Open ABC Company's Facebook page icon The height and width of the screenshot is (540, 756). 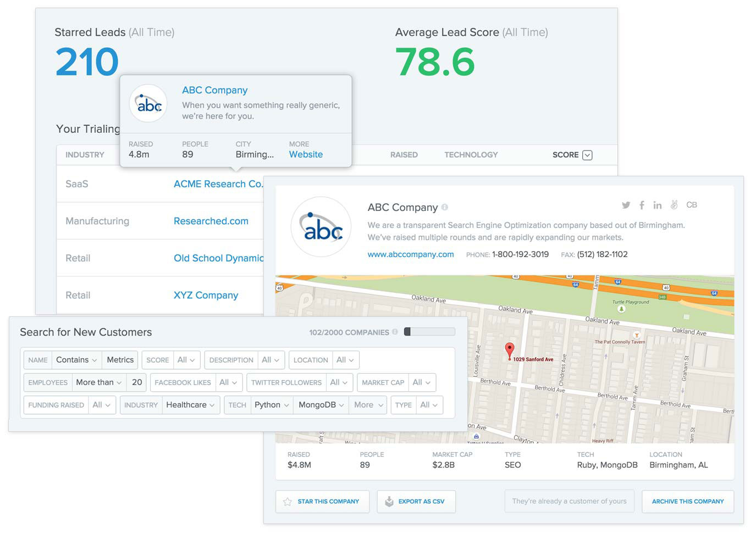pos(642,205)
